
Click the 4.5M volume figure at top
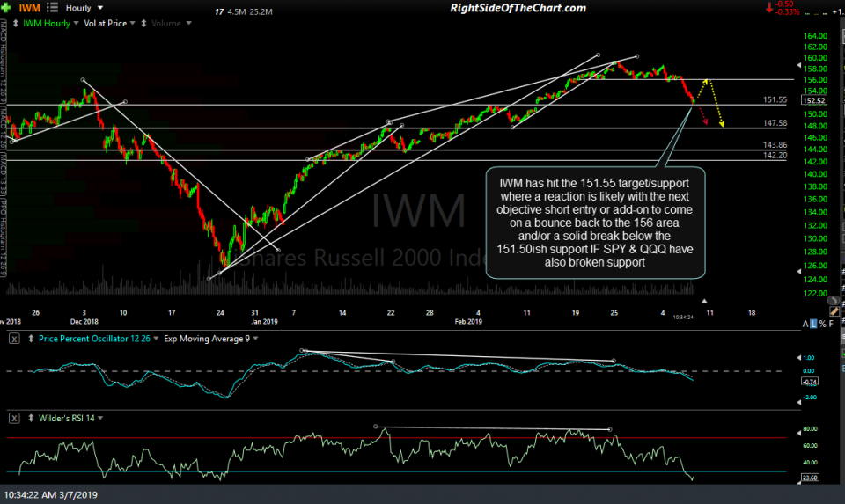coord(237,11)
